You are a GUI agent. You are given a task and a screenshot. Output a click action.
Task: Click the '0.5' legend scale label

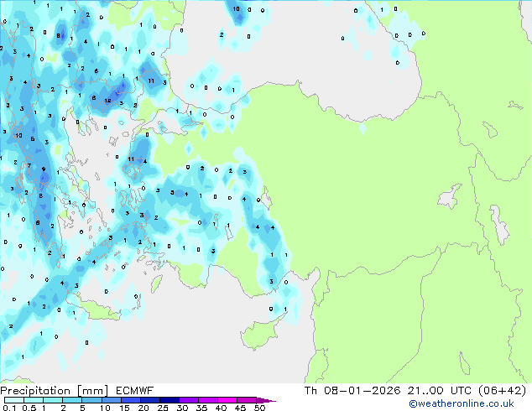point(29,408)
